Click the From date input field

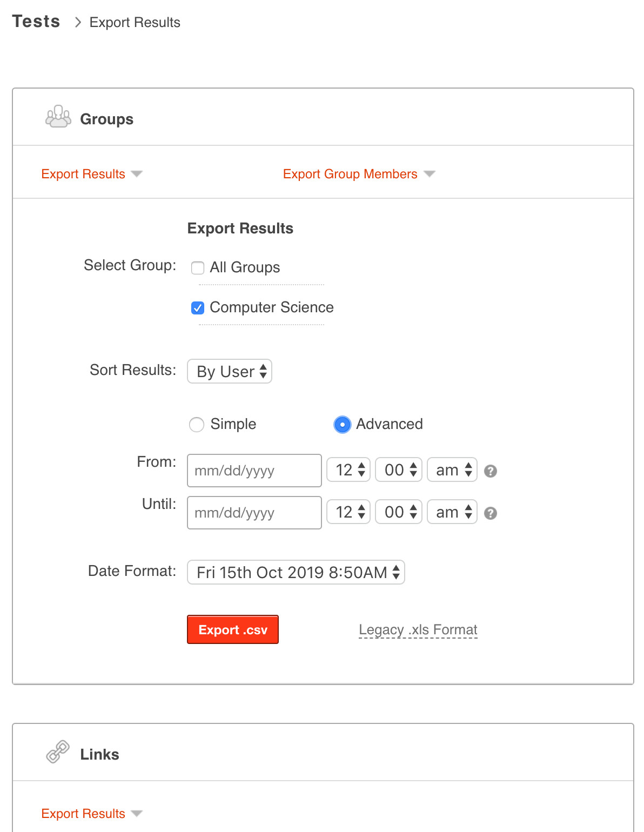254,471
